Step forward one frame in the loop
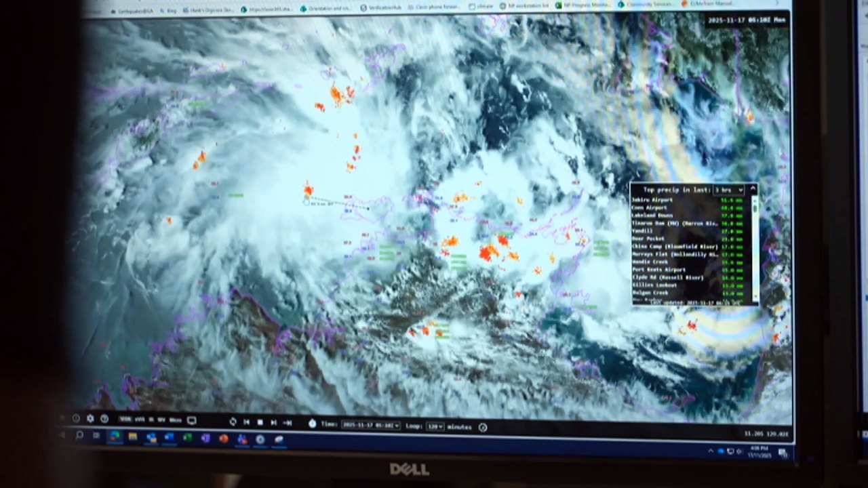This screenshot has height=488, width=868. pyautogui.click(x=273, y=423)
